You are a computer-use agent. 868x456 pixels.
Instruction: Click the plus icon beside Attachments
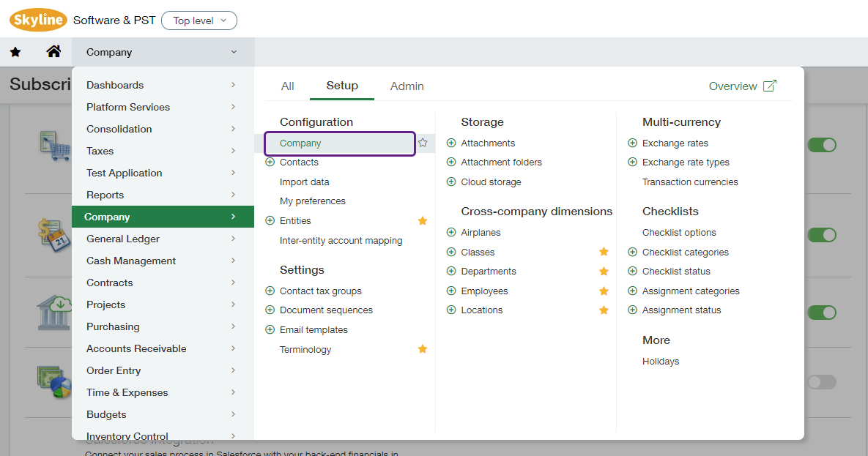[450, 143]
